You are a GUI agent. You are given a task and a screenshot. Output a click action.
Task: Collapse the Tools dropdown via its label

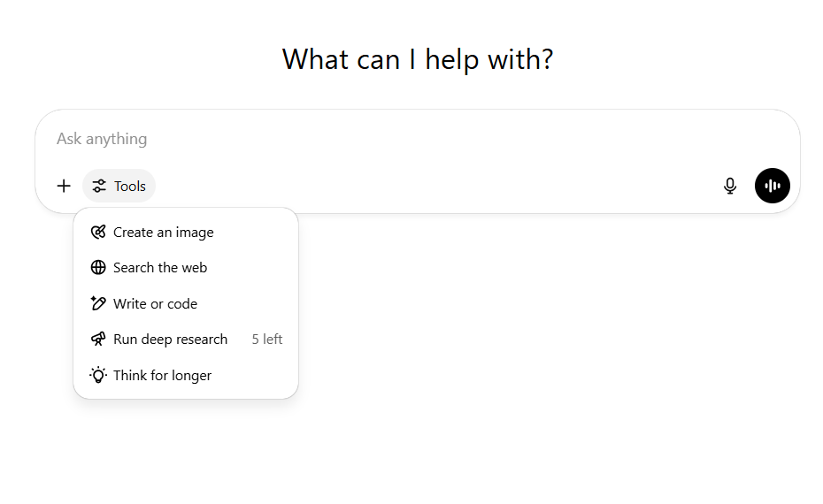coord(130,186)
